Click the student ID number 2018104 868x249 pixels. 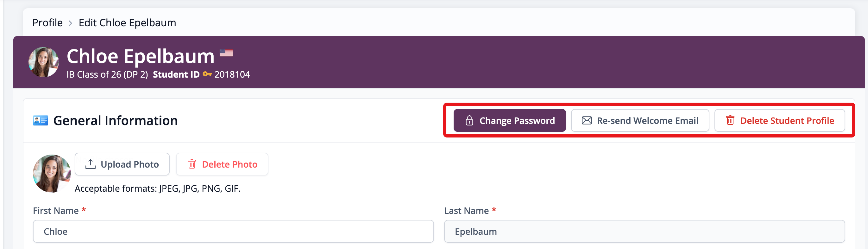click(x=232, y=74)
